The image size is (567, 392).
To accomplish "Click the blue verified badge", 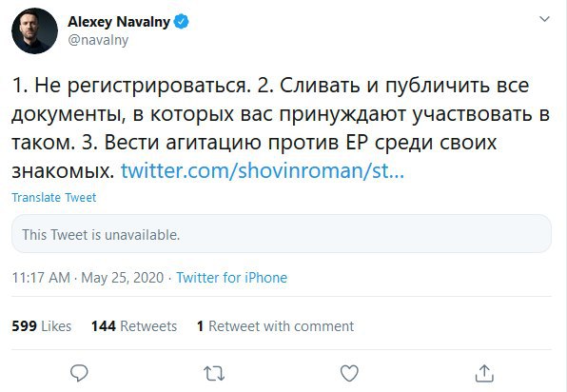I will 181,21.
